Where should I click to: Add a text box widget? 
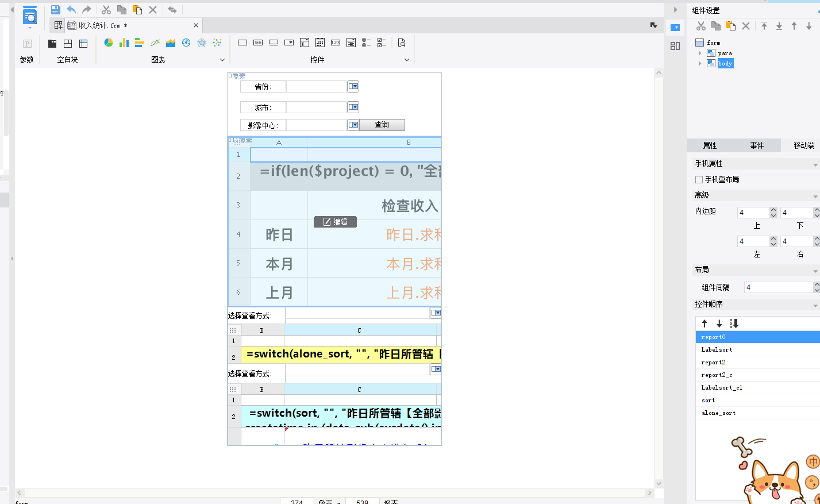pyautogui.click(x=242, y=43)
